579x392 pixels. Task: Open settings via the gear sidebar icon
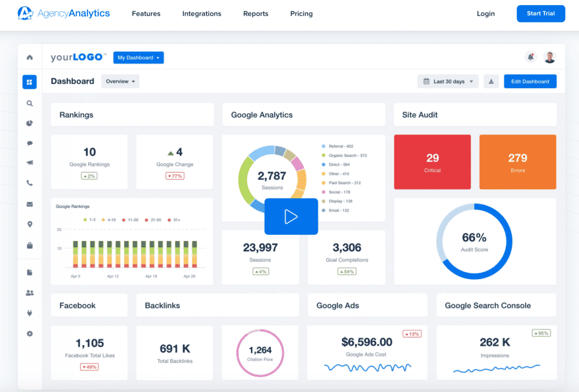[29, 333]
